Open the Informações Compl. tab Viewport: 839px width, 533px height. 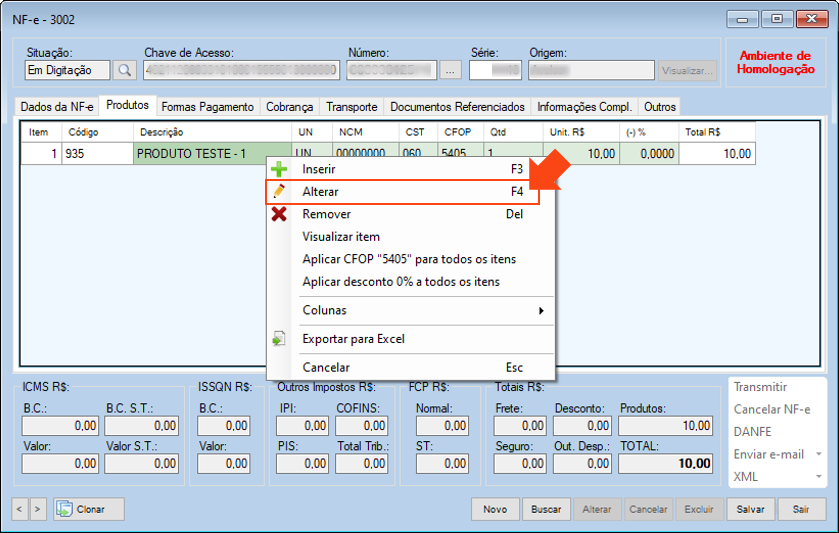(x=584, y=107)
